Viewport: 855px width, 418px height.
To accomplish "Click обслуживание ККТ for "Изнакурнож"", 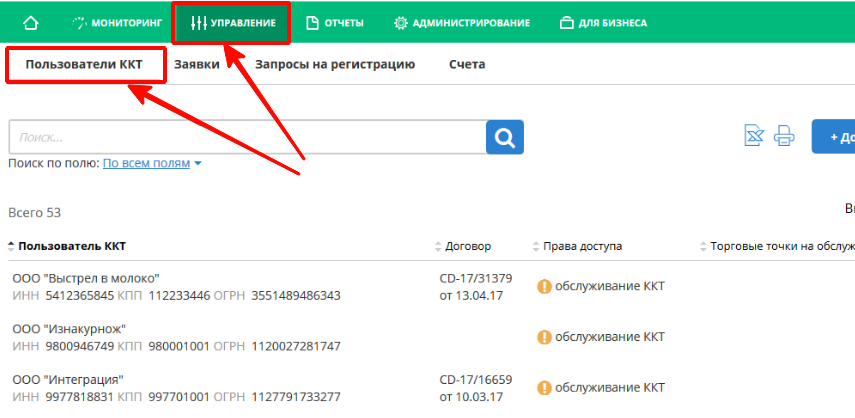I will click(x=610, y=337).
